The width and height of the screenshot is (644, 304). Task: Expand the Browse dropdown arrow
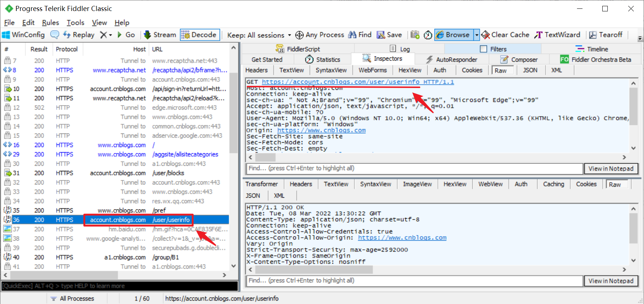[x=477, y=35]
